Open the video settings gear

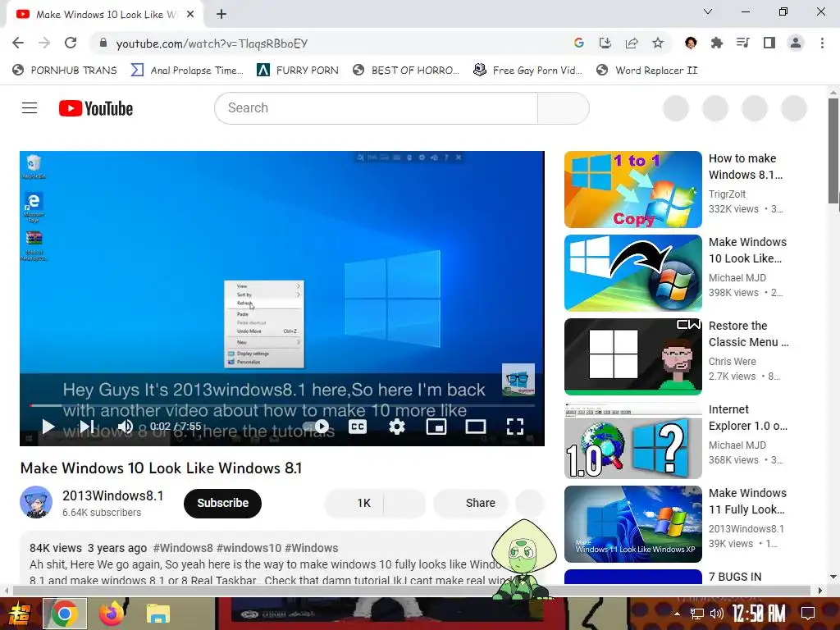tap(397, 427)
